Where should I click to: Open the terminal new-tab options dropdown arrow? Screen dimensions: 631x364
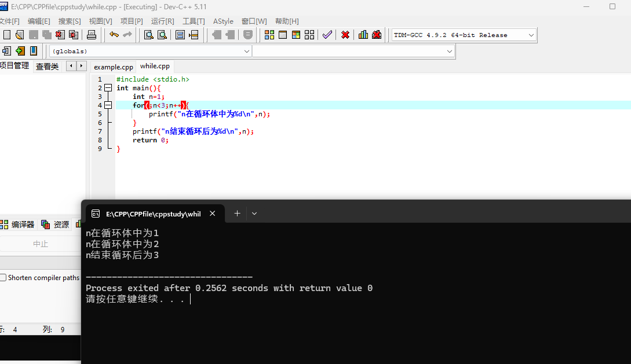point(254,214)
